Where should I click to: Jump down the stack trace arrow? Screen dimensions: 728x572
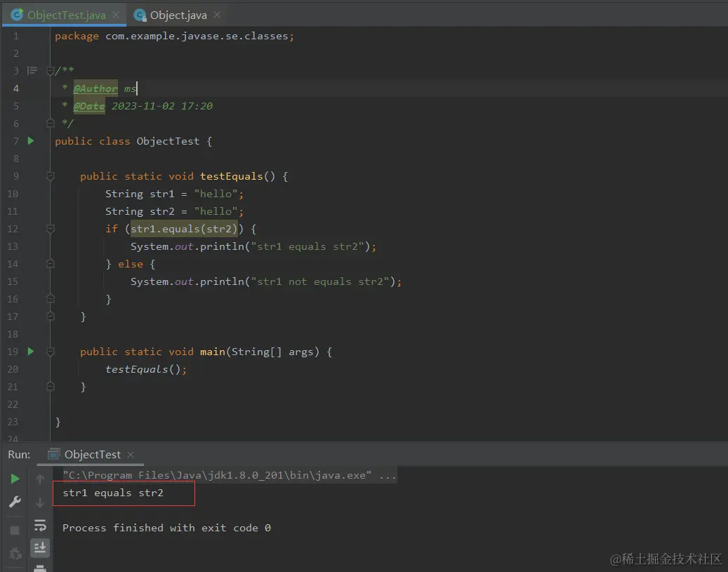(40, 502)
